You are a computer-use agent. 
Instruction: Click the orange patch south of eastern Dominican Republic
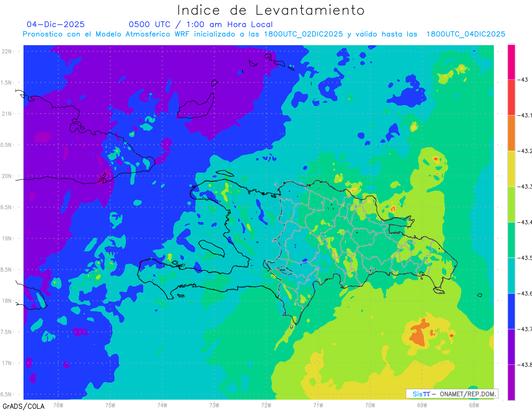pos(419,334)
